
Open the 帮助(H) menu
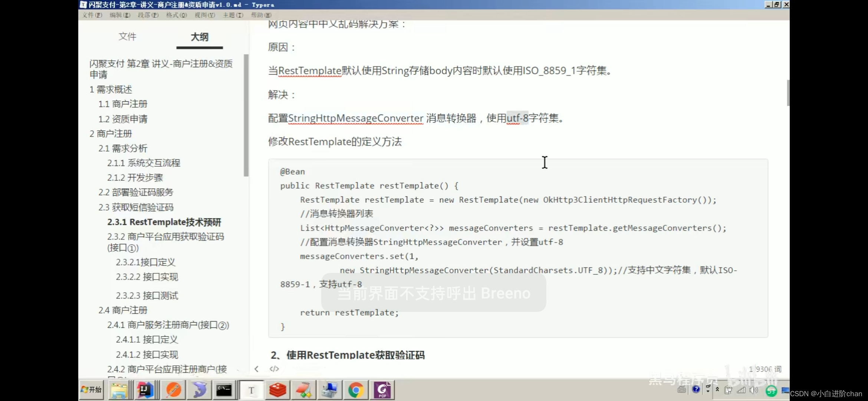[x=261, y=15]
